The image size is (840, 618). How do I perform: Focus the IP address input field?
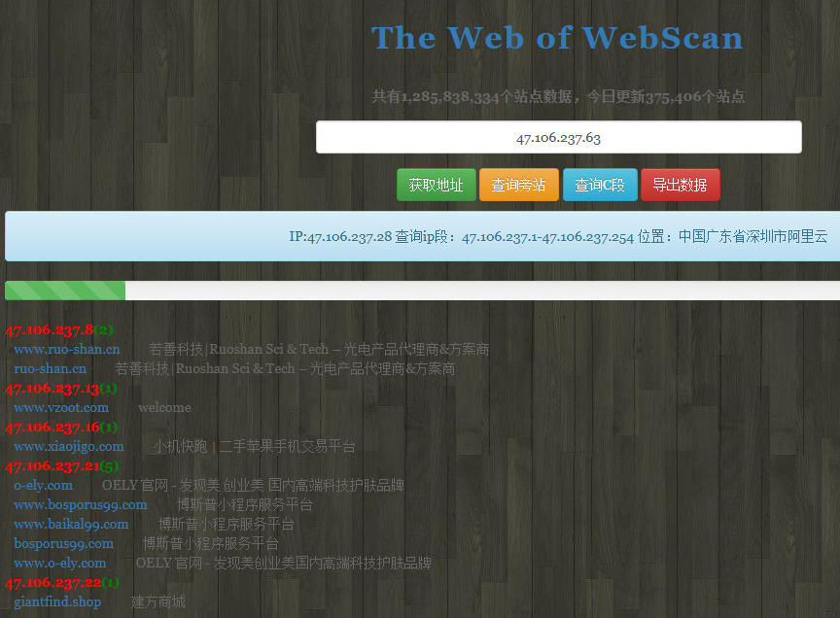pos(558,138)
